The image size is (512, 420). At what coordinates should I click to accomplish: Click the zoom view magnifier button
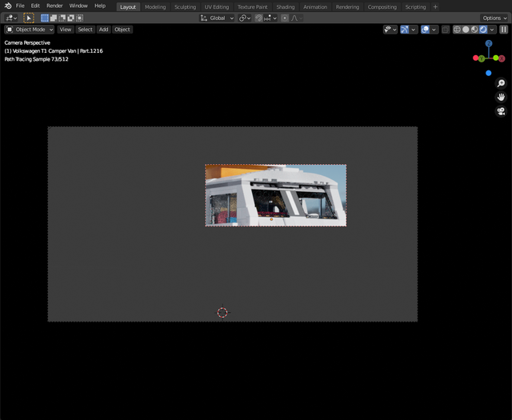[x=501, y=83]
